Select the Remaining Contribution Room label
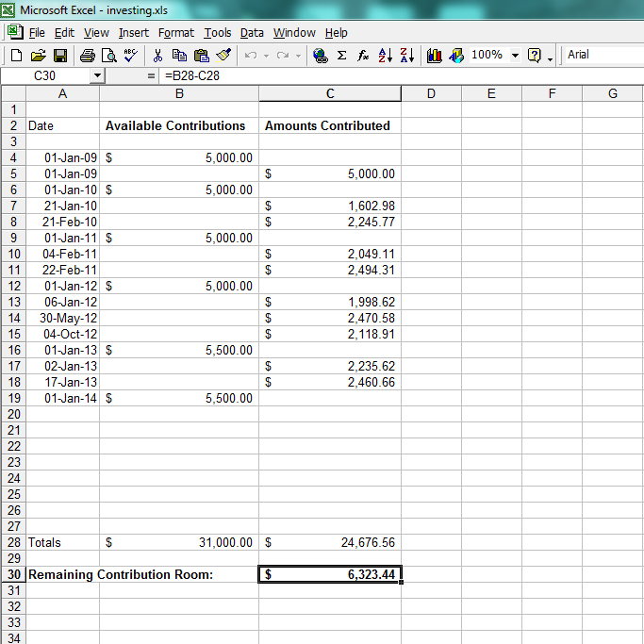Image resolution: width=644 pixels, height=644 pixels. point(121,574)
